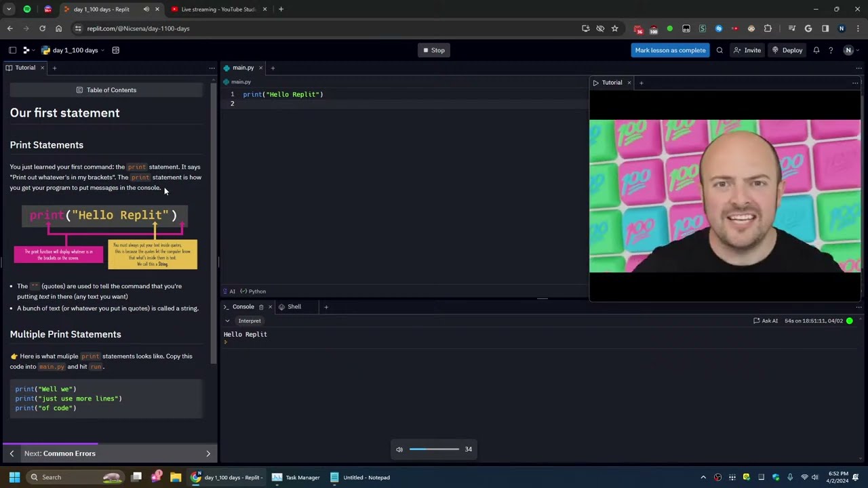Click the replit.com address bar

[325, 28]
